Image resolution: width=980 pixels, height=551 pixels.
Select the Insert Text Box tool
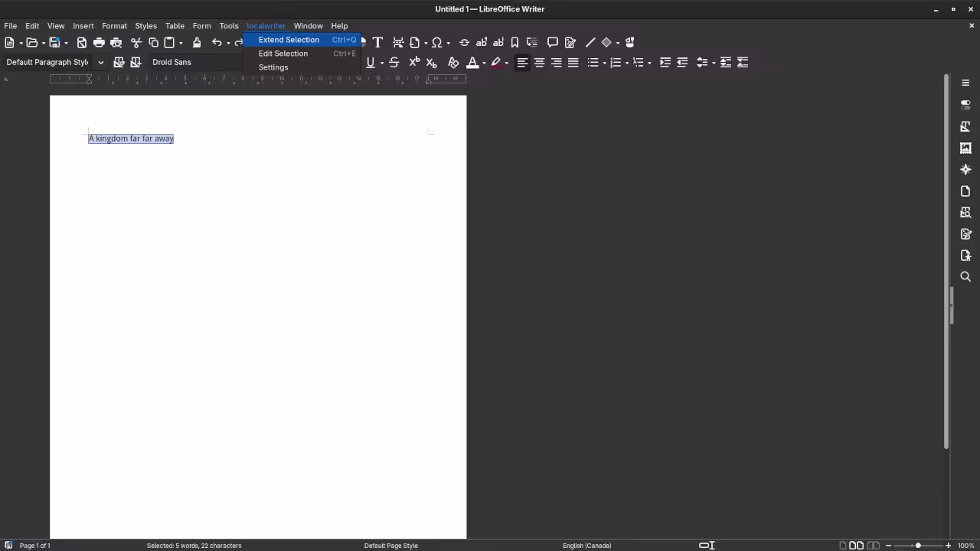tap(377, 42)
